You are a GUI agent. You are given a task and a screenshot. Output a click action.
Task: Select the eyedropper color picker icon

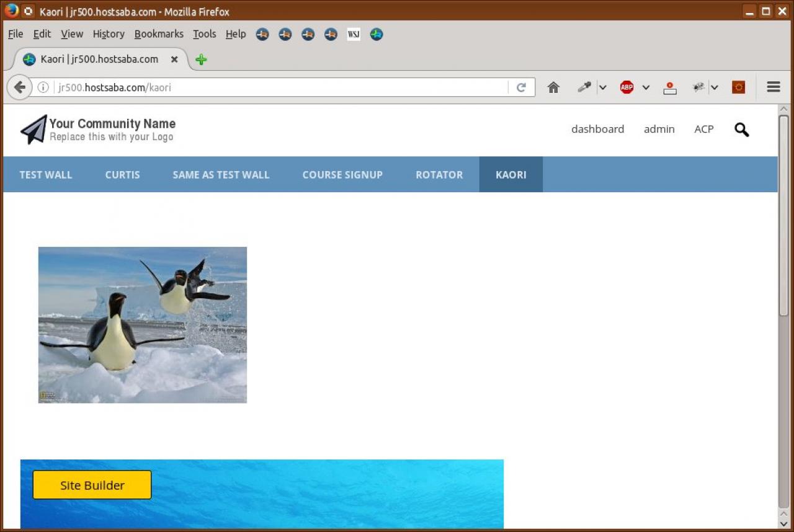point(584,87)
